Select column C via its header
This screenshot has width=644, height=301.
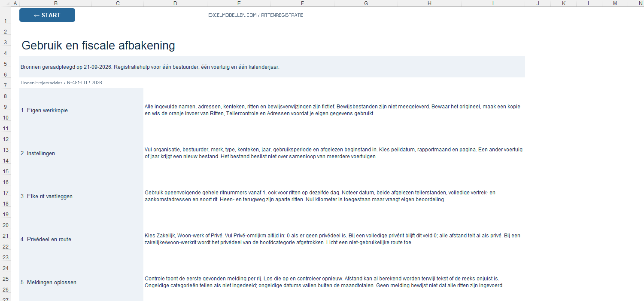(118, 3)
